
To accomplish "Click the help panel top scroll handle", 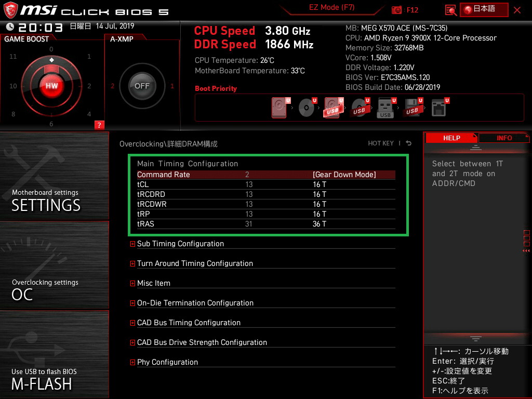I will tap(476, 148).
